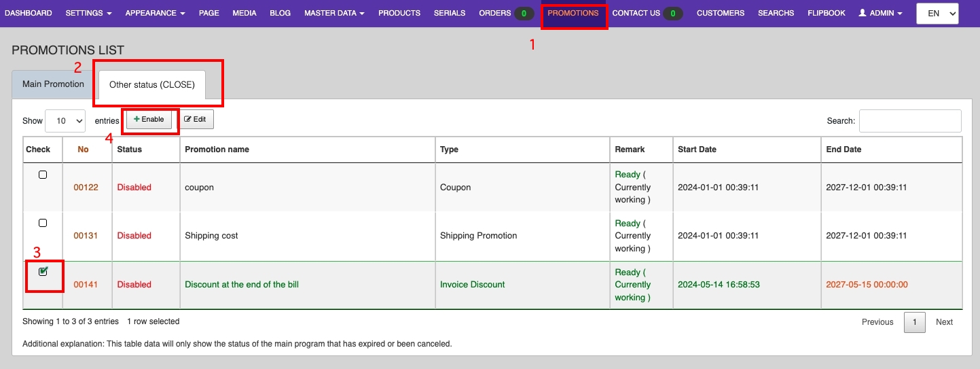The width and height of the screenshot is (980, 369).
Task: Uncheck the Discount at end of bill checkbox
Action: [43, 272]
